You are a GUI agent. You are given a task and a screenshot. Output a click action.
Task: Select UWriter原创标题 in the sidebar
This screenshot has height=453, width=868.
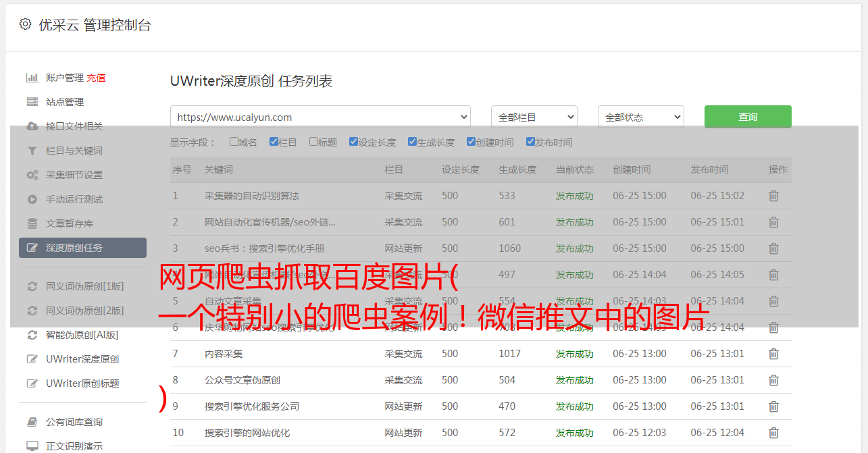82,383
